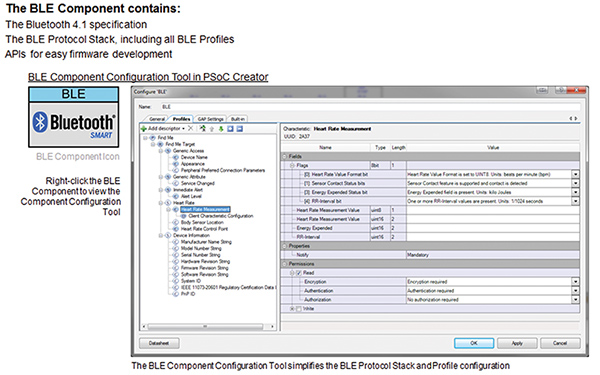600x375 pixels.
Task: Click the OK button
Action: pyautogui.click(x=474, y=343)
